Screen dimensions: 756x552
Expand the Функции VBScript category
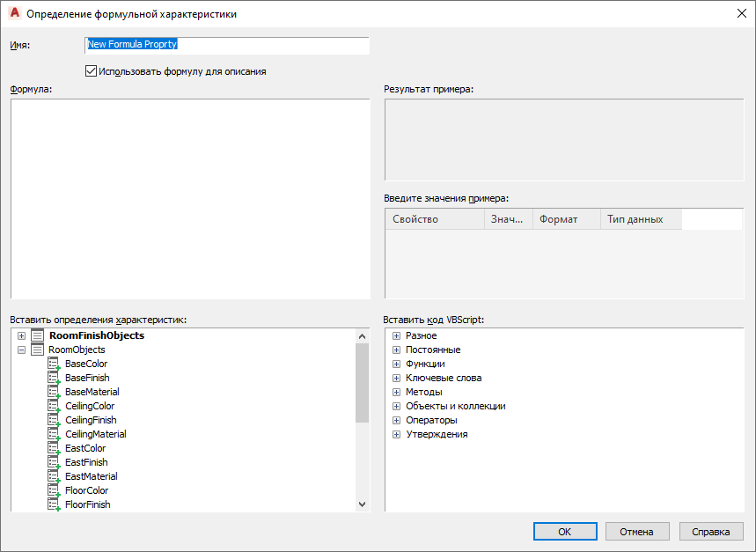click(x=396, y=364)
